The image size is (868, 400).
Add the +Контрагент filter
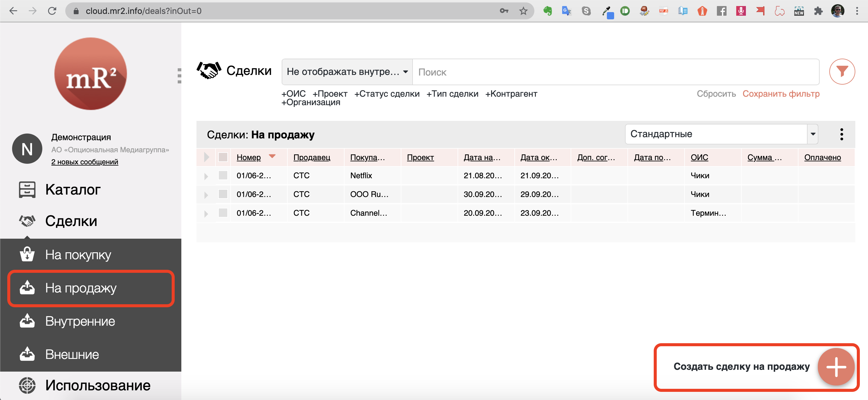pos(511,94)
